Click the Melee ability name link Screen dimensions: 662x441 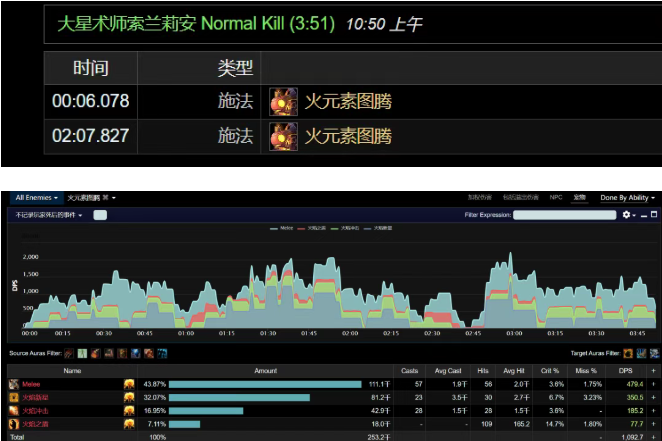point(33,384)
